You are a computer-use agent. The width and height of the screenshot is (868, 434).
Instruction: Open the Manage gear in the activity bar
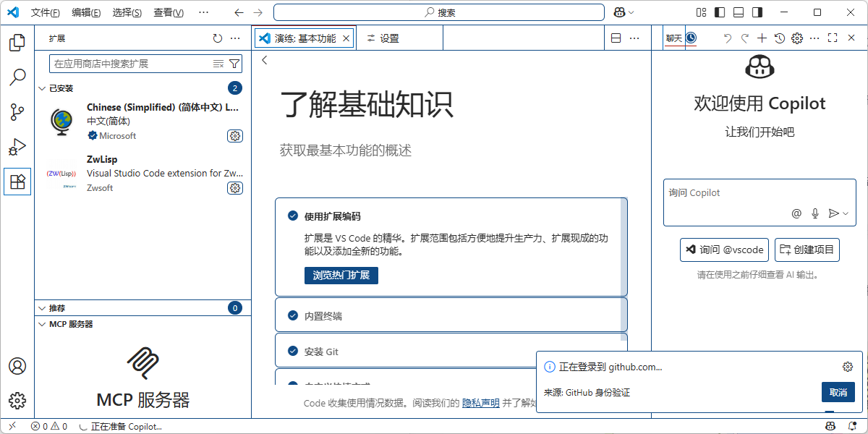pos(17,400)
